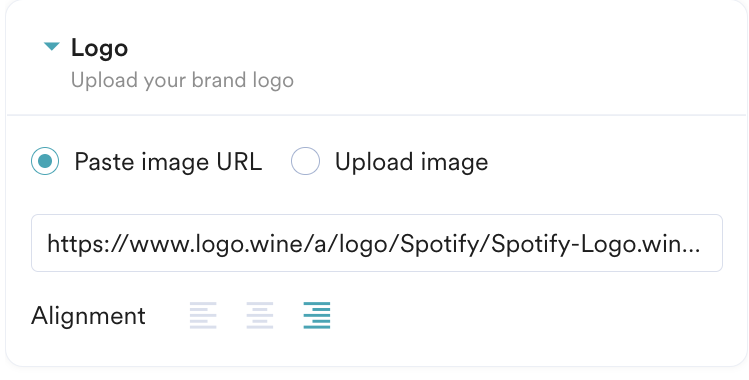The image size is (749, 380).
Task: Switch logo source to Upload image
Action: 305,161
